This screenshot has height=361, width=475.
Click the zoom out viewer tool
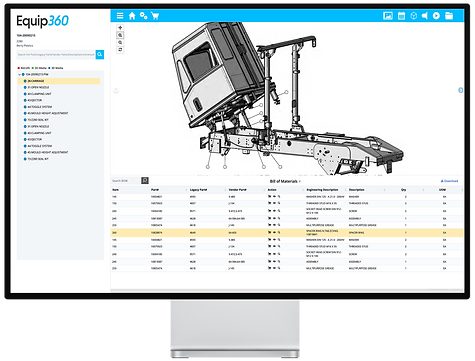tap(120, 42)
